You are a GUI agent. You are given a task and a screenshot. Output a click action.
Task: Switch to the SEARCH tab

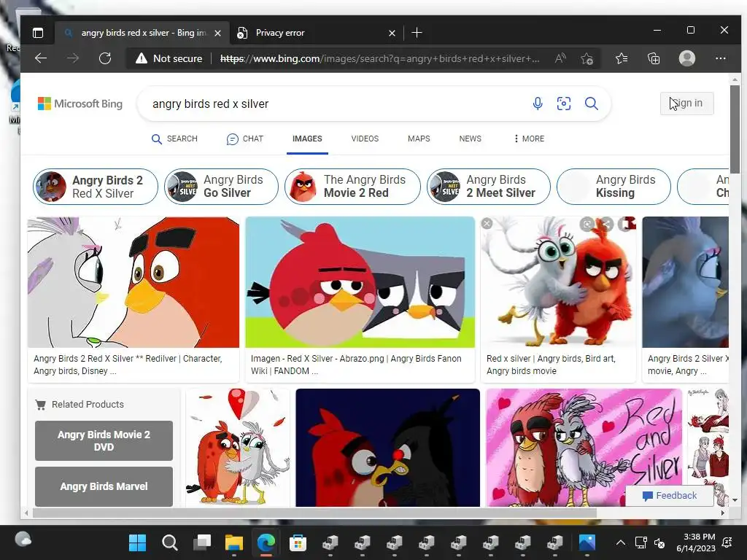pos(174,139)
